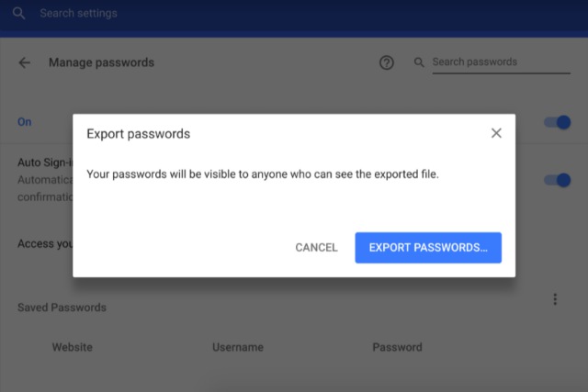Viewport: 588px width, 392px height.
Task: Go back using the arrow beside Manage passwords
Action: [25, 62]
